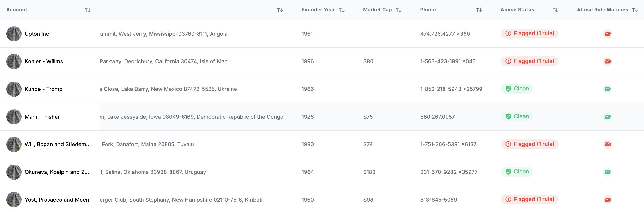Viewport: 644px width, 212px height.
Task: Open red mail alert icon for Upton Inc
Action: pyautogui.click(x=607, y=34)
